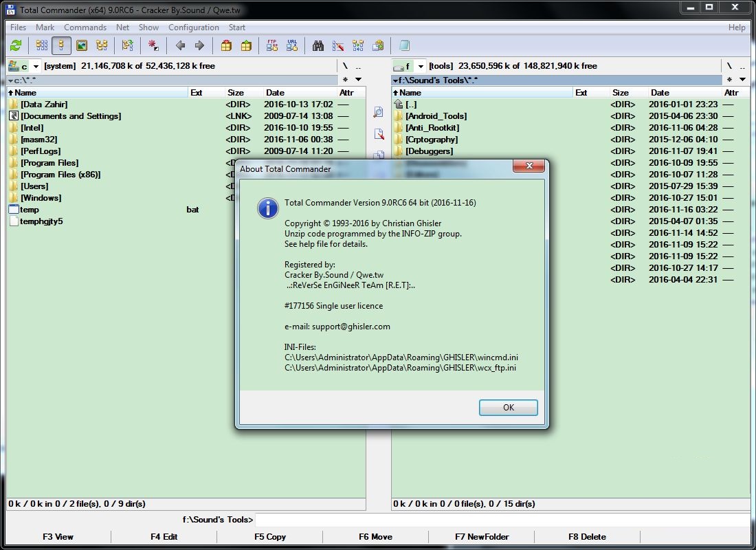Toggle the Full details view button
The image size is (756, 550).
pos(61,46)
